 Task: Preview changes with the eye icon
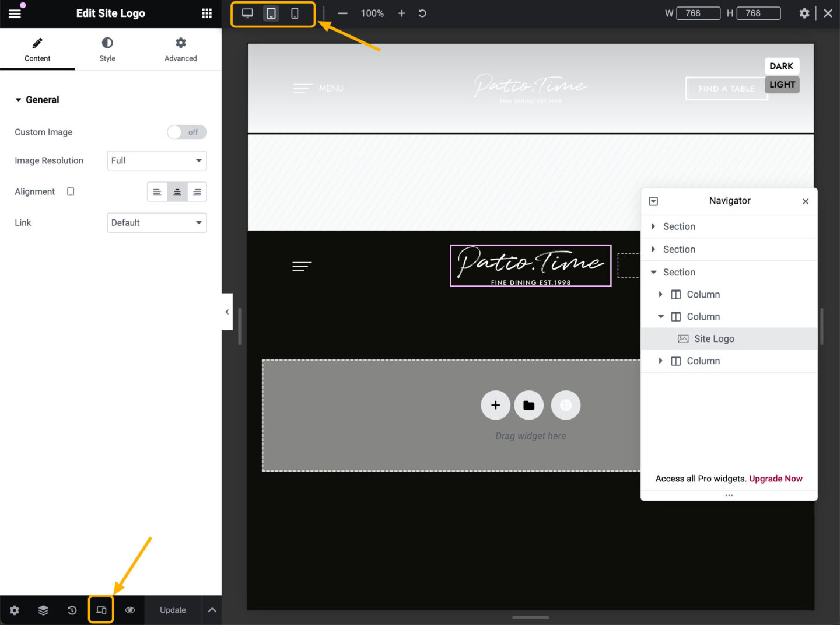click(x=129, y=610)
